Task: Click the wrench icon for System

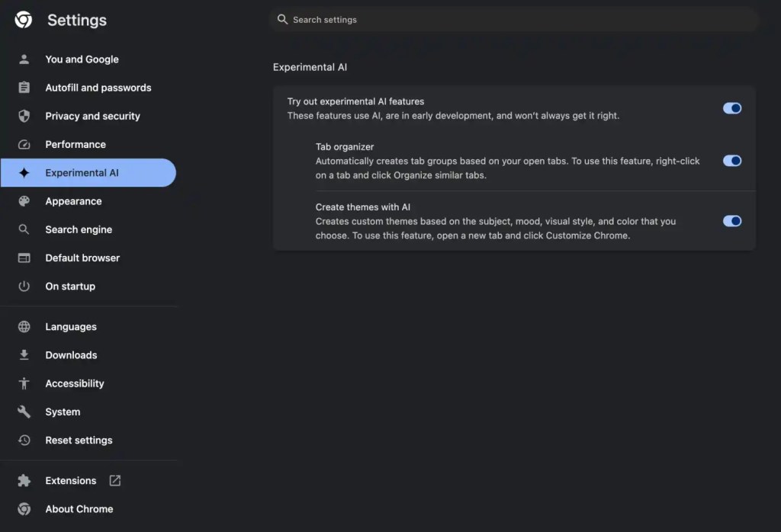Action: pos(24,412)
